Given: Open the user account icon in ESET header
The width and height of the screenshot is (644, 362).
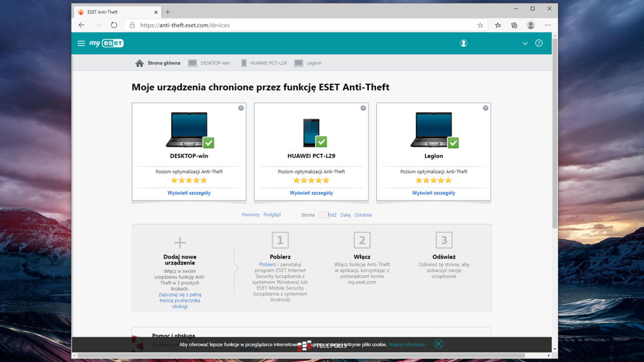Looking at the screenshot, I should click(464, 43).
